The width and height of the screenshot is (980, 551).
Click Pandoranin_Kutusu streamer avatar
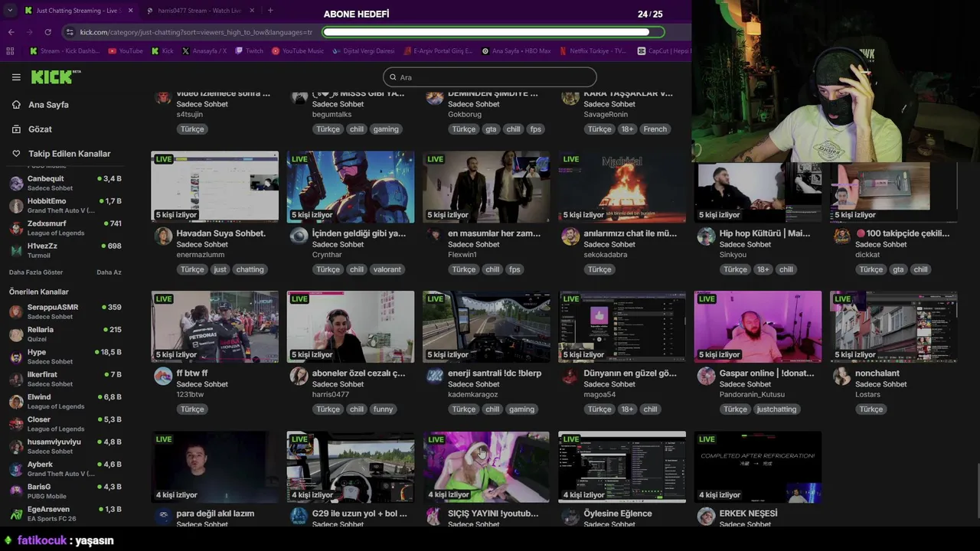pos(706,376)
